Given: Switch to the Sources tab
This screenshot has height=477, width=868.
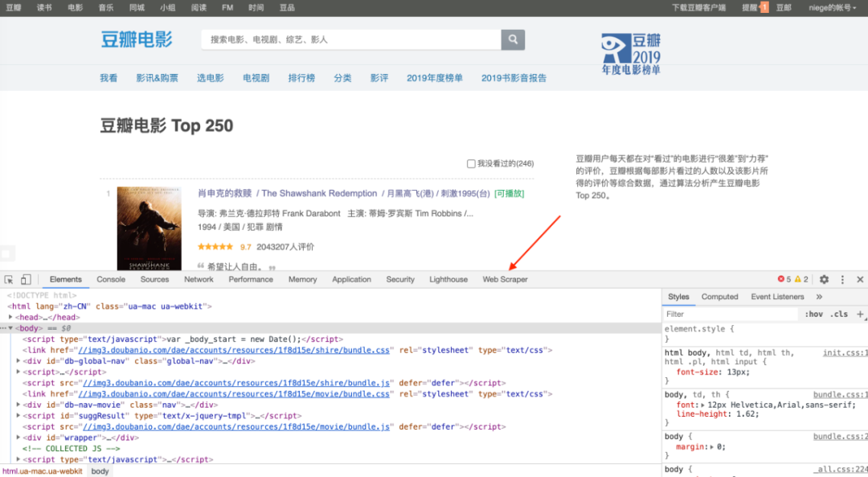Looking at the screenshot, I should [154, 279].
